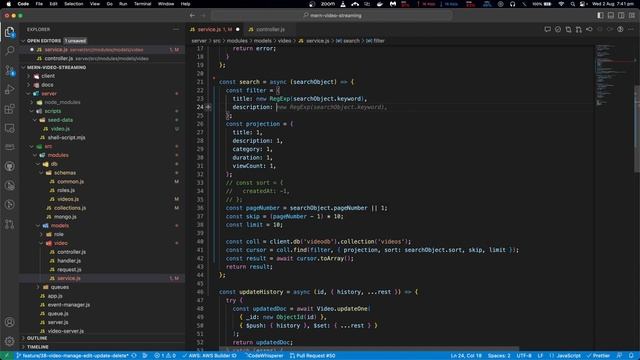This screenshot has height=360, width=640.
Task: Open event-manager.js file in explorer
Action: click(69, 305)
